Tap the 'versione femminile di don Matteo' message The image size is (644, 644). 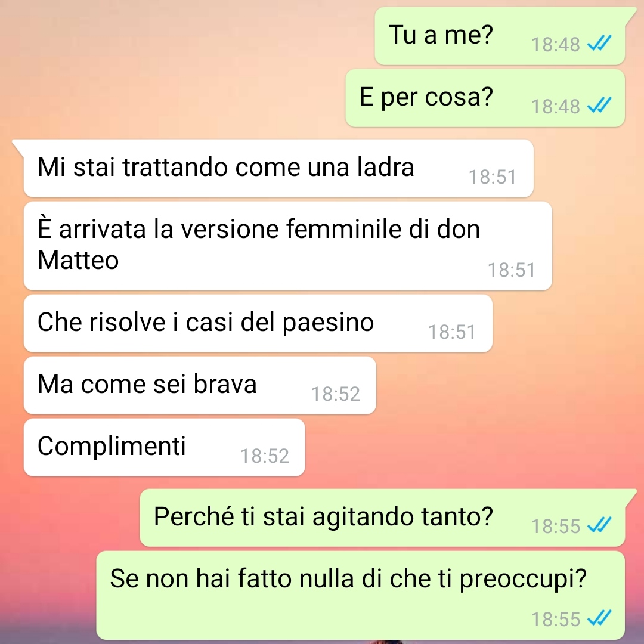click(x=288, y=246)
